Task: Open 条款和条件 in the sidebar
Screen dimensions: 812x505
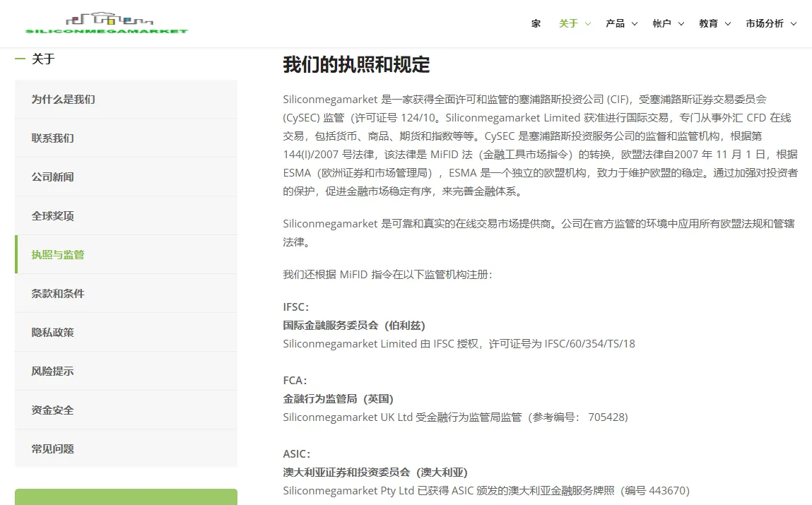Action: click(126, 293)
